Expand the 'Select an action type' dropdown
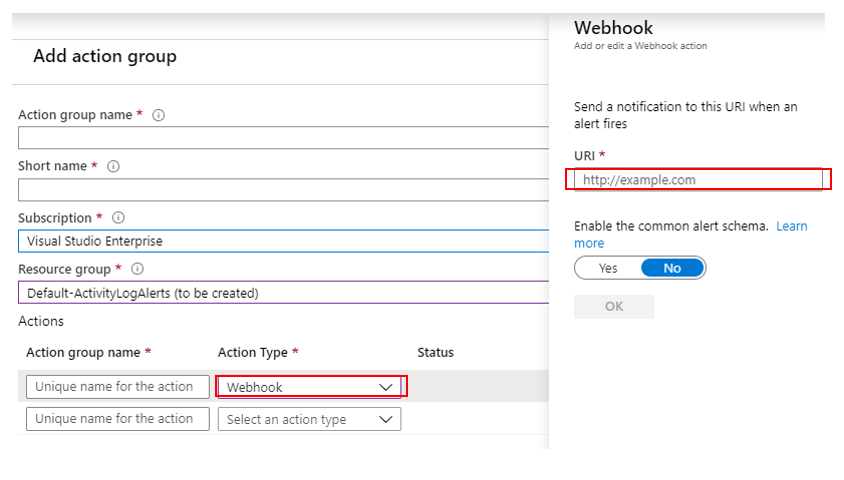The height and width of the screenshot is (480, 844). click(x=309, y=420)
